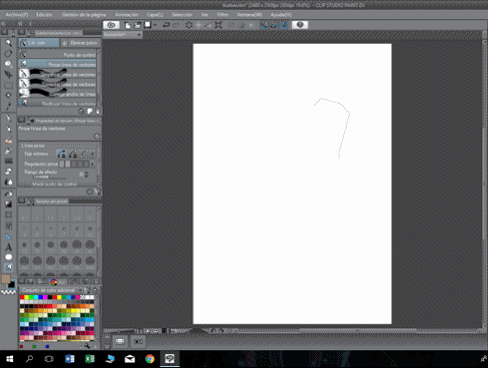Open the Edición menu
488x368 pixels.
tap(44, 15)
